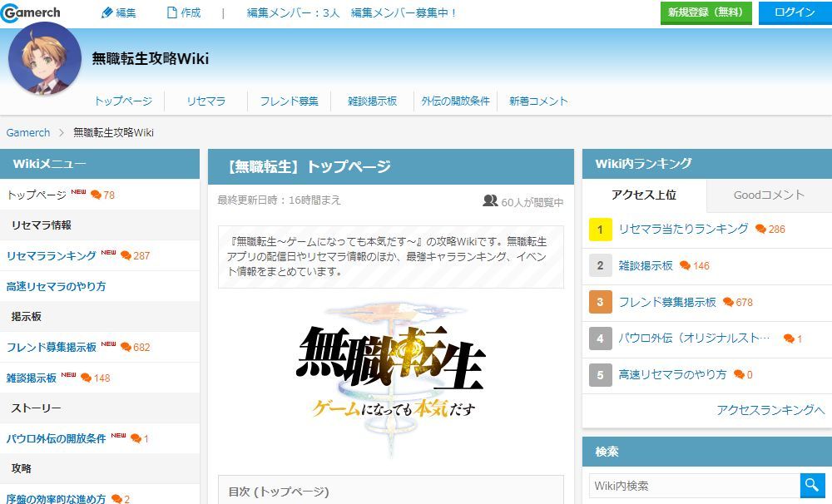Open 外伝の開放条件 navigation item
Screen dimensions: 832x504
point(455,101)
